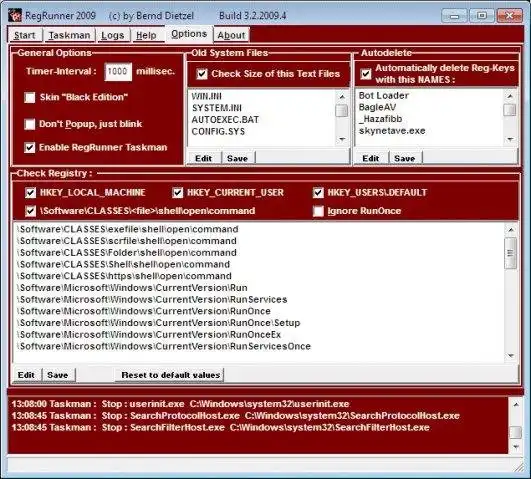Viewport: 531px width, 479px height.
Task: Open the Logs tab
Action: click(x=113, y=35)
